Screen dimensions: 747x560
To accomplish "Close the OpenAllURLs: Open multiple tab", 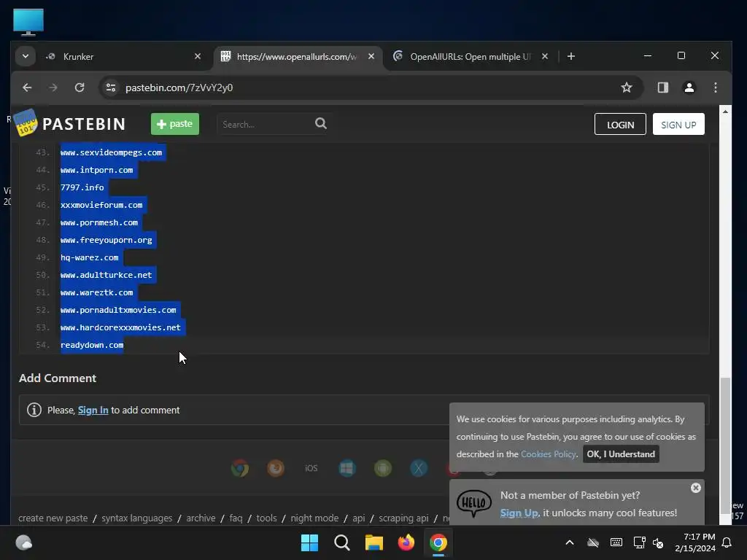I will click(x=544, y=56).
